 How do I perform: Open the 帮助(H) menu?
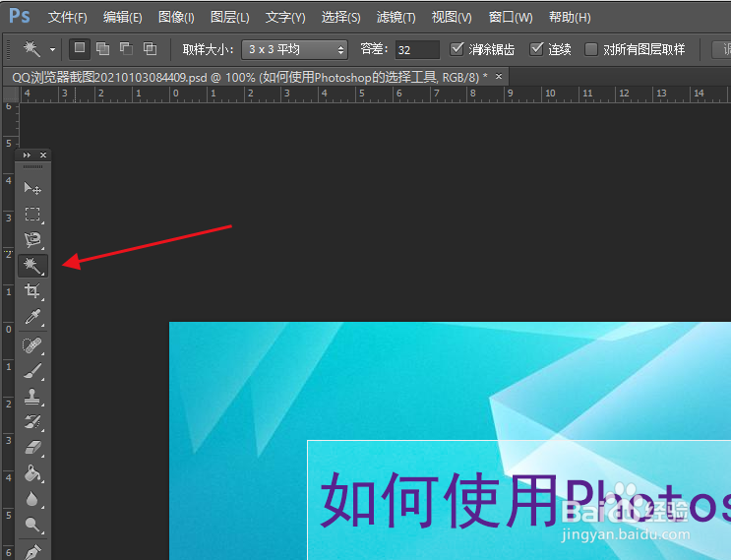570,18
